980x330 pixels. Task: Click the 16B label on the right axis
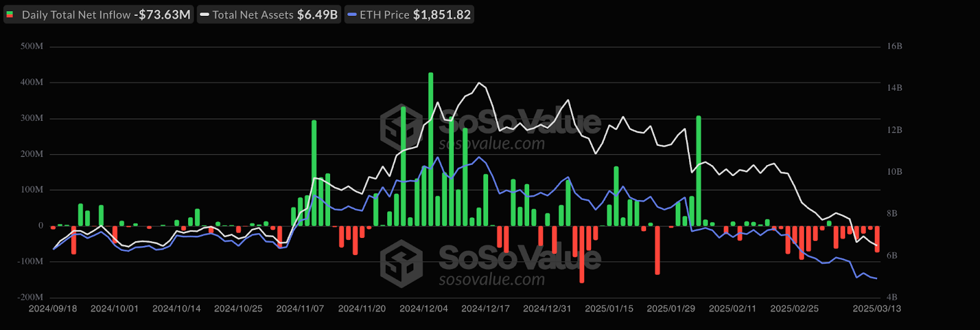coord(894,47)
